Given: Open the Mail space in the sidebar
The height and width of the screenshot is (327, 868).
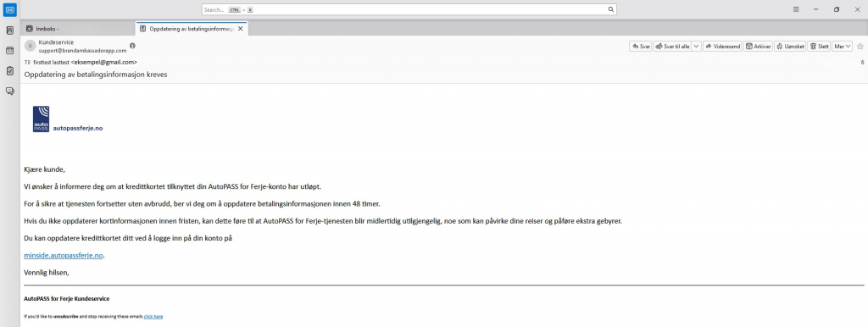Looking at the screenshot, I should 9,9.
